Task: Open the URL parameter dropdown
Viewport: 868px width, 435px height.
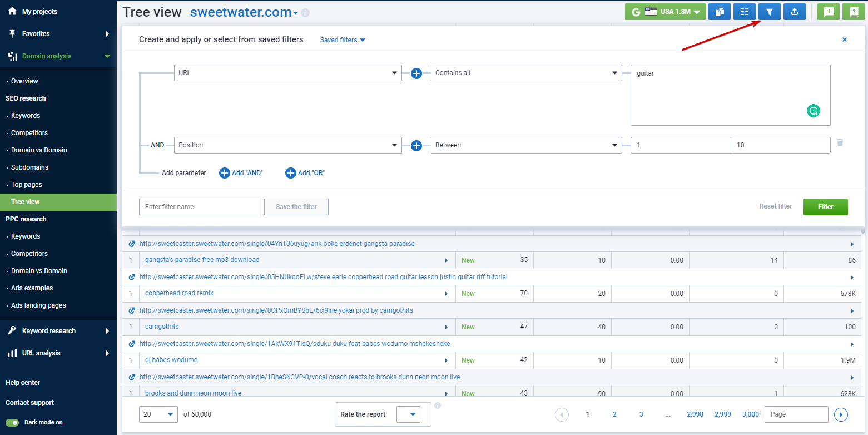Action: (288, 73)
